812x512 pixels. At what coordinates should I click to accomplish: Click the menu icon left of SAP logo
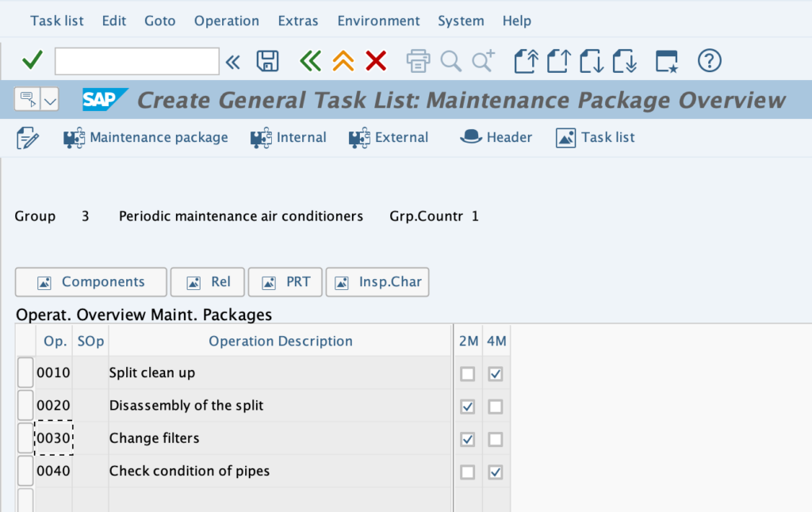coord(28,99)
